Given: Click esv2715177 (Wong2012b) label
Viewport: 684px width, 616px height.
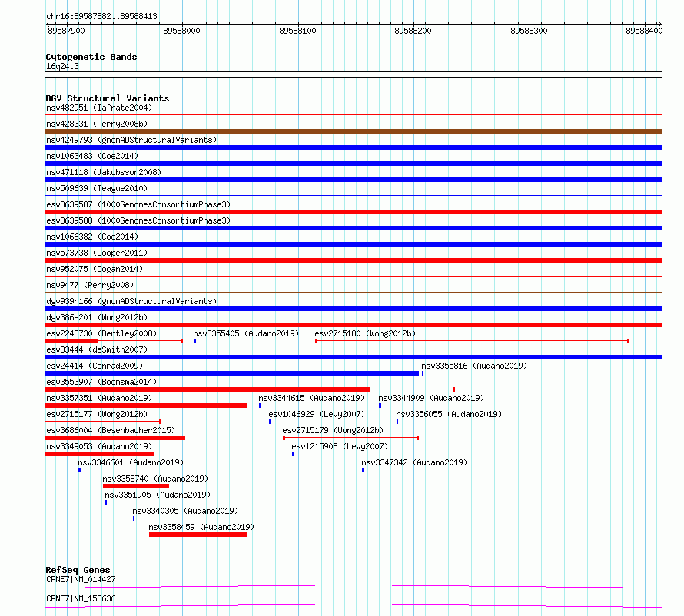Looking at the screenshot, I should point(97,414).
